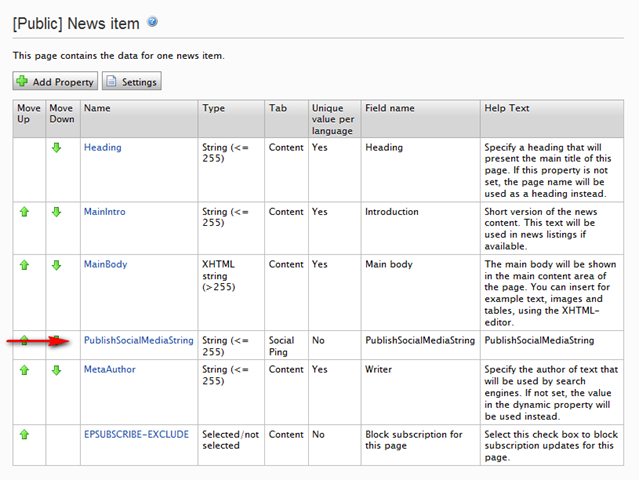Move the EPSUBSCRIBE-EXCLUDE property up
The image size is (639, 480).
(24, 435)
